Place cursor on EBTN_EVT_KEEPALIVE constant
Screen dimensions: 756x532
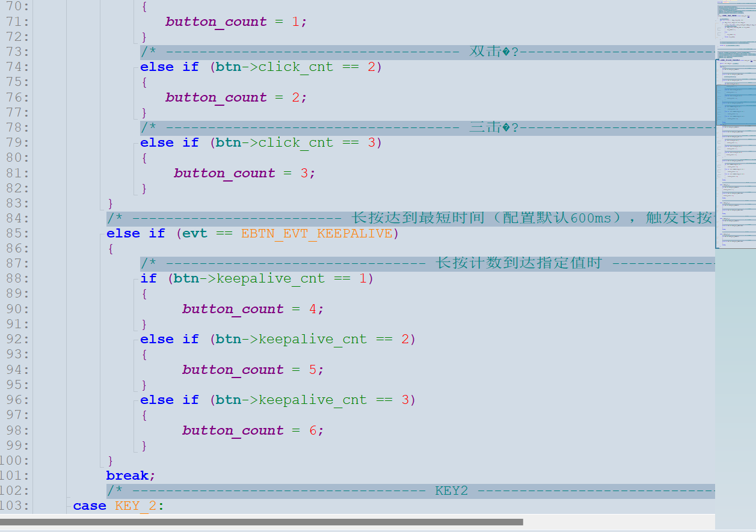317,233
